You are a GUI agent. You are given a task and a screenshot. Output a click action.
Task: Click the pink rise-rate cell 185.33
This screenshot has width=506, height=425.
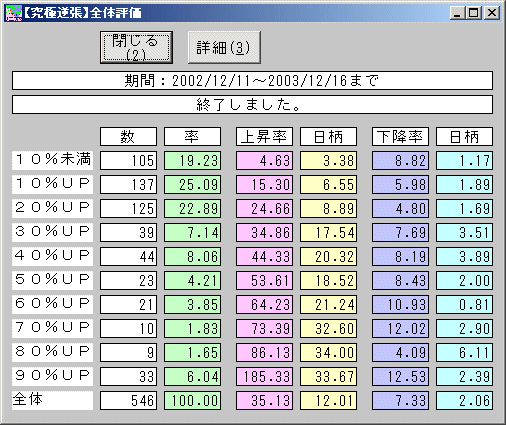point(264,376)
